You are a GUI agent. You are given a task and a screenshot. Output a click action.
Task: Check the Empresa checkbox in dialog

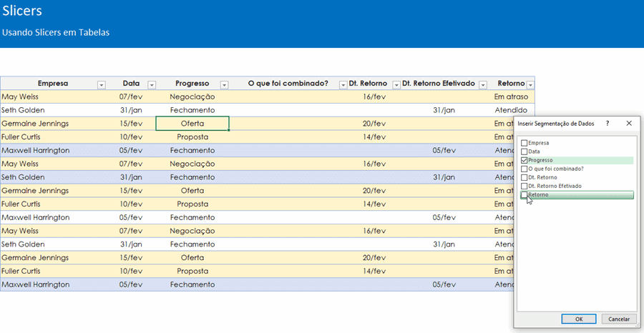point(525,143)
